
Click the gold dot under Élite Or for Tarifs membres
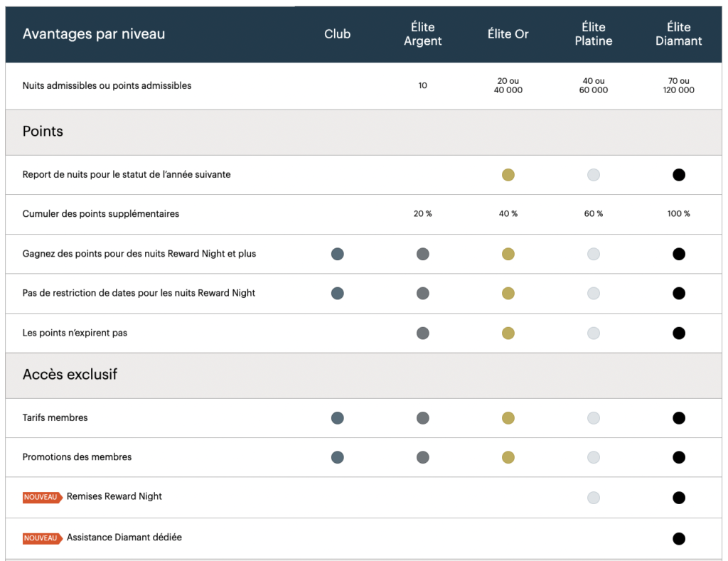pyautogui.click(x=508, y=418)
